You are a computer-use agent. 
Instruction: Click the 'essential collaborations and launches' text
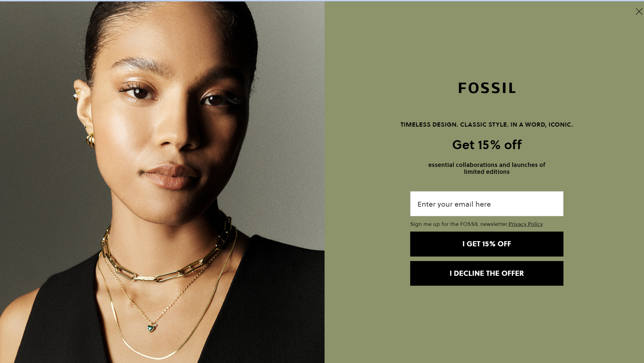point(487,168)
